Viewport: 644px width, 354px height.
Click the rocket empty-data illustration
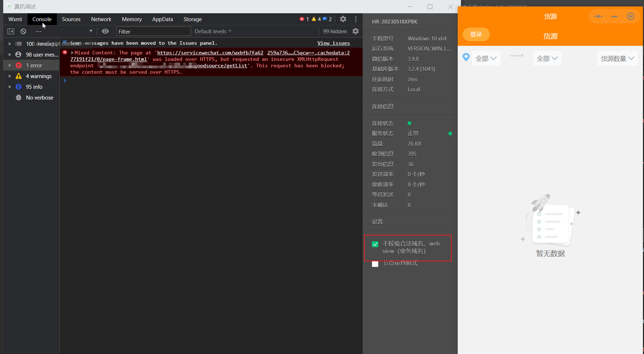[x=550, y=219]
